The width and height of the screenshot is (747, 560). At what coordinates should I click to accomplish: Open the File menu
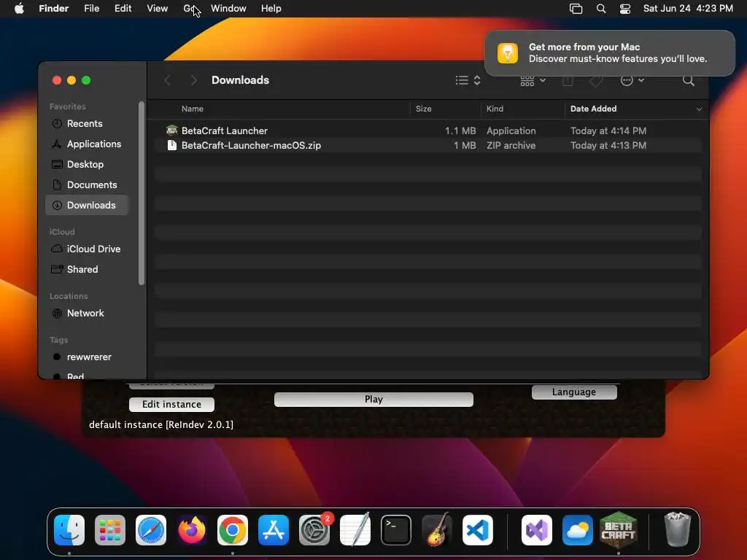point(91,9)
